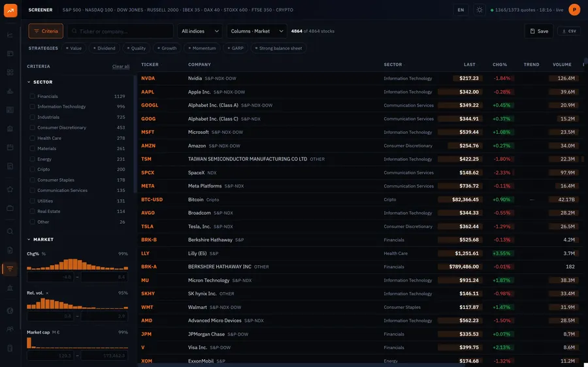The height and width of the screenshot is (367, 588).
Task: Toggle light theme with the sun icon
Action: tap(480, 10)
